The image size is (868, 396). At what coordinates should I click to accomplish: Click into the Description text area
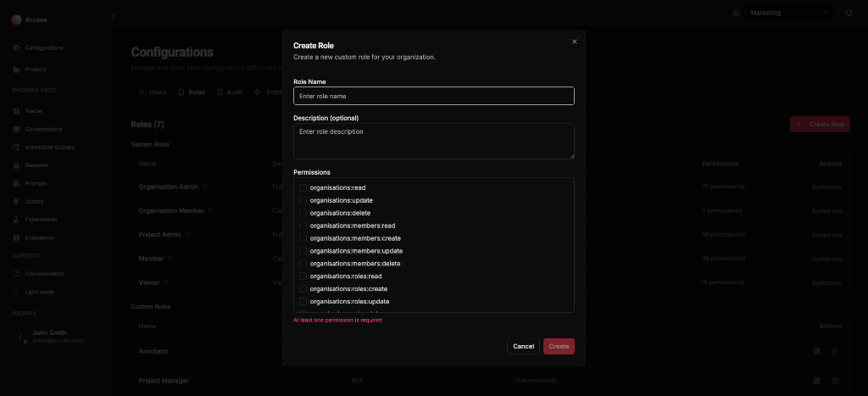click(433, 142)
